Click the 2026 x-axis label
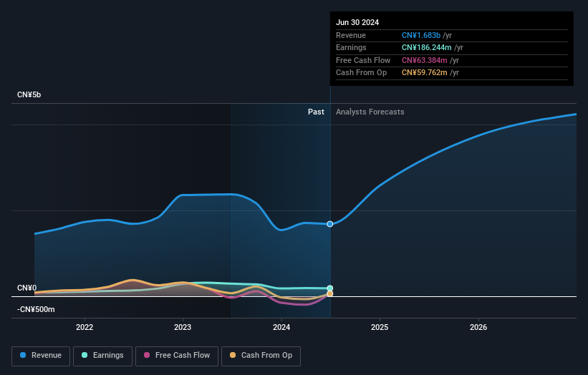This screenshot has width=588, height=375. (478, 327)
